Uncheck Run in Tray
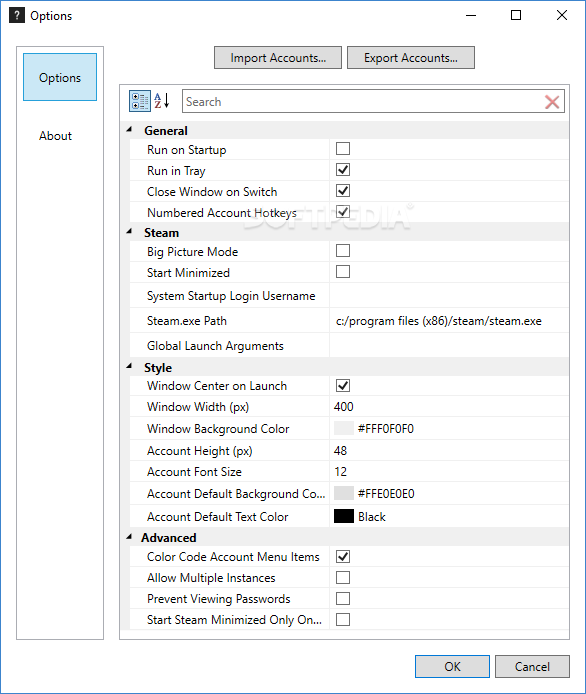The height and width of the screenshot is (694, 586). pos(343,170)
